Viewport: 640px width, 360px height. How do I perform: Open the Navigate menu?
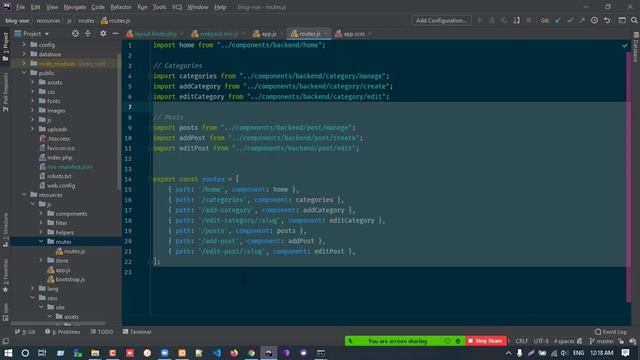pyautogui.click(x=75, y=7)
